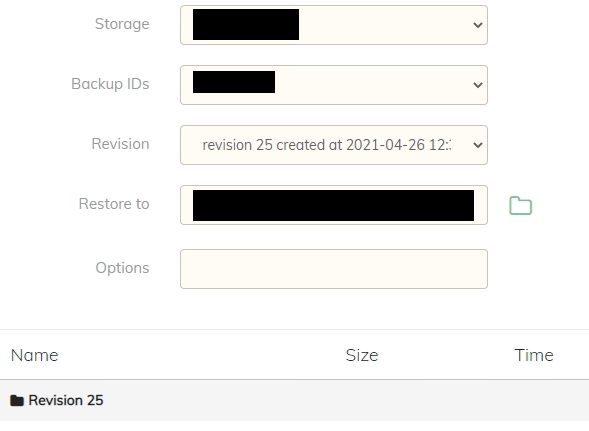This screenshot has width=589, height=431.
Task: Click the black folder icon of Revision 25
Action: 17,401
